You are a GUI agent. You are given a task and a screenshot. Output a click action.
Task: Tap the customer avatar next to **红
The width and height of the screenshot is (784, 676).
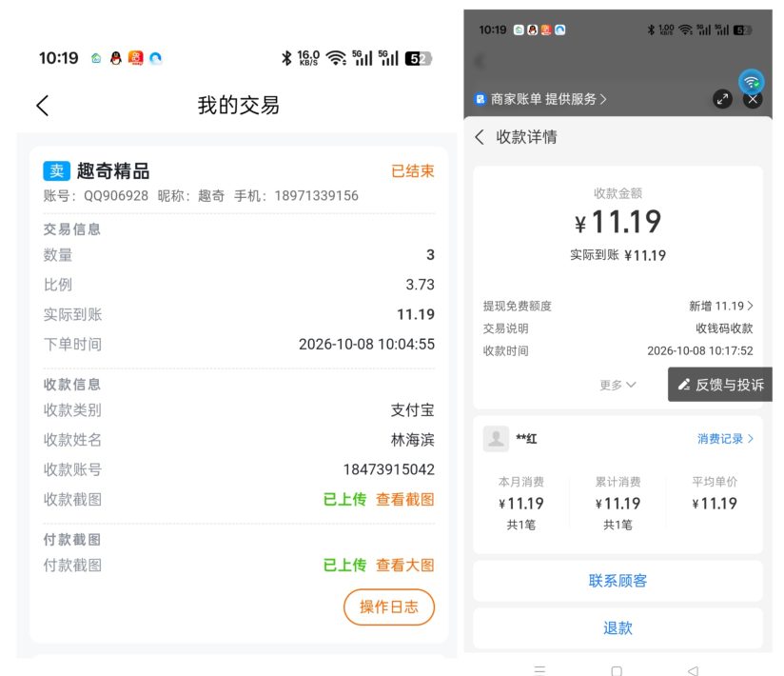coord(496,439)
